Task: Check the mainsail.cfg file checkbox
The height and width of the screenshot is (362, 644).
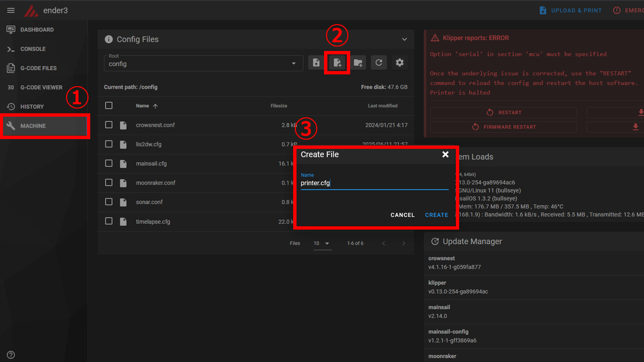Action: [109, 164]
